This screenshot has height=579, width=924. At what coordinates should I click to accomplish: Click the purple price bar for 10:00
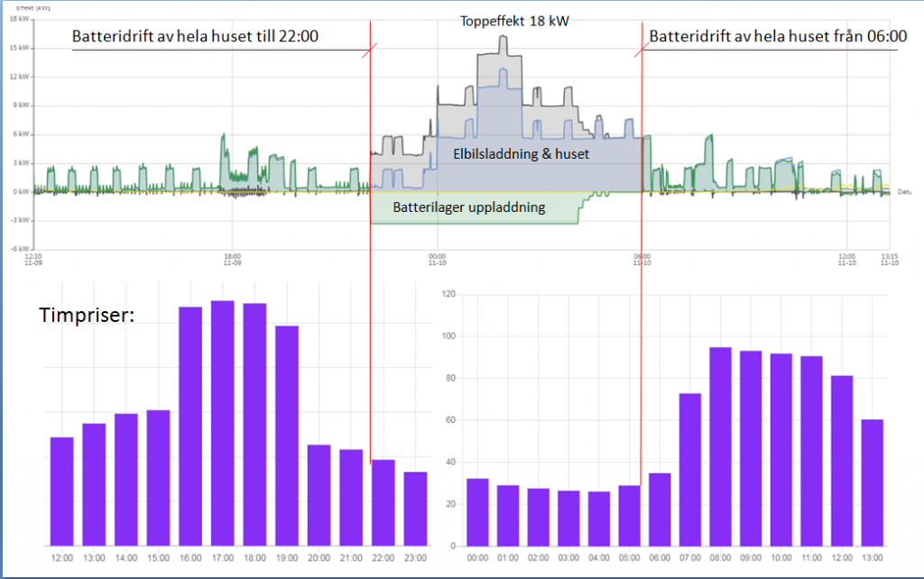[781, 450]
